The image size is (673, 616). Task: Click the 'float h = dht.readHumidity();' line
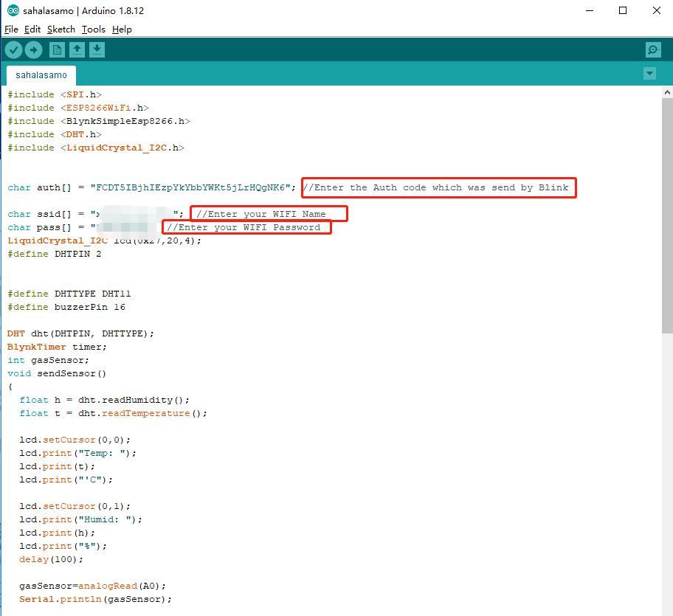(x=104, y=401)
